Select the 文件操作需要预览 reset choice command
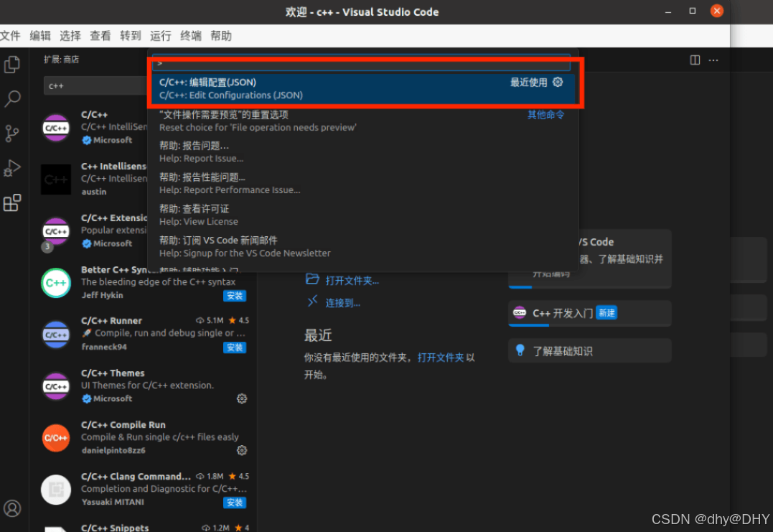This screenshot has width=773, height=532. (x=363, y=121)
